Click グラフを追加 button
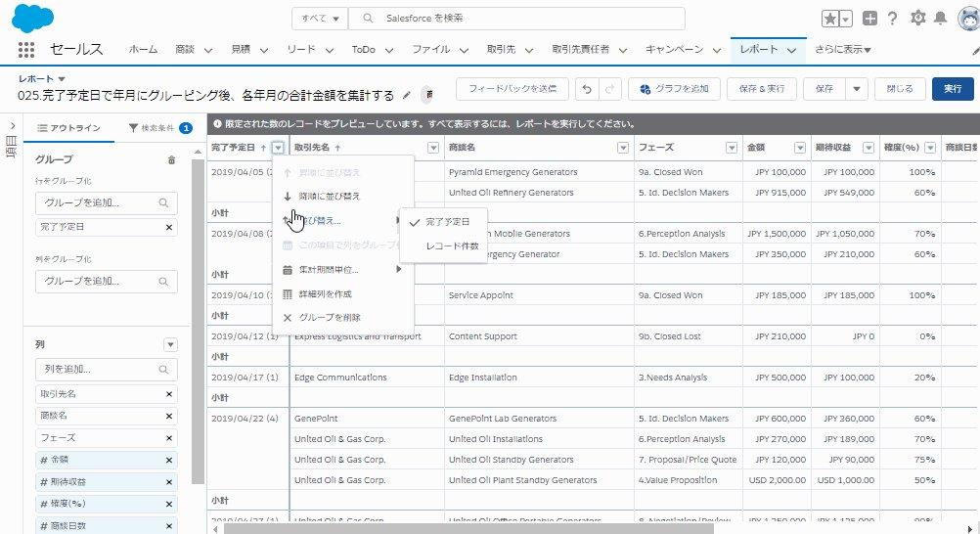 coord(675,89)
